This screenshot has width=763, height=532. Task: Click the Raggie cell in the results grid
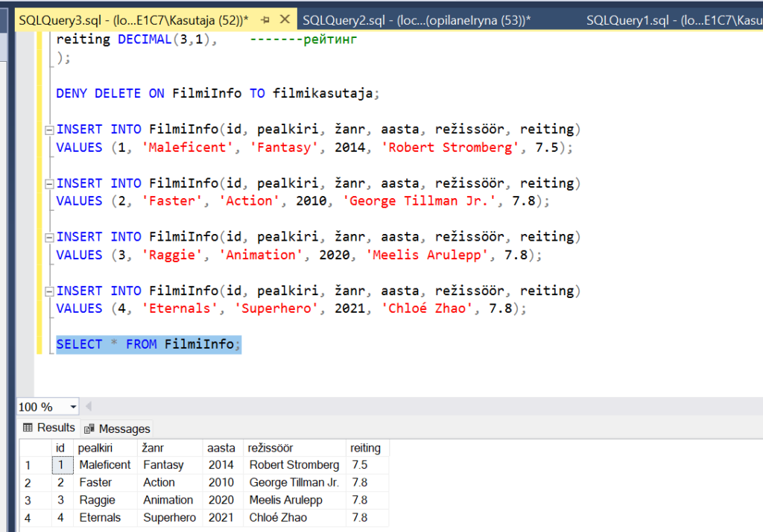tap(105, 501)
